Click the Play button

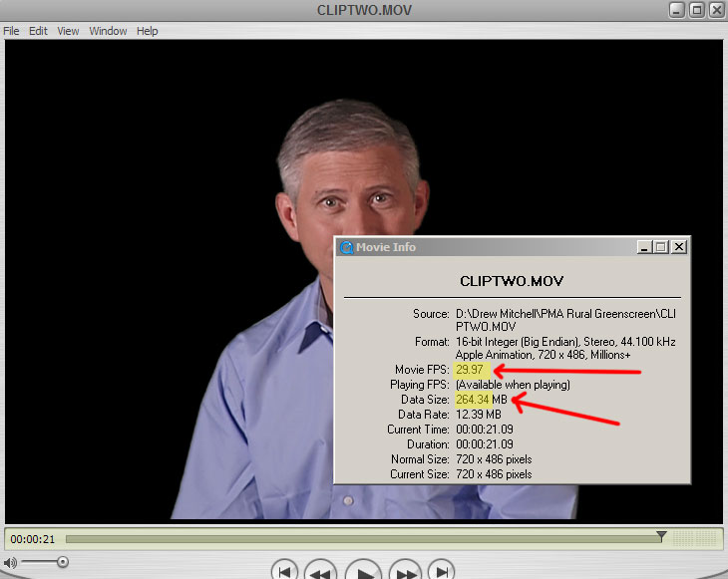coord(365,572)
